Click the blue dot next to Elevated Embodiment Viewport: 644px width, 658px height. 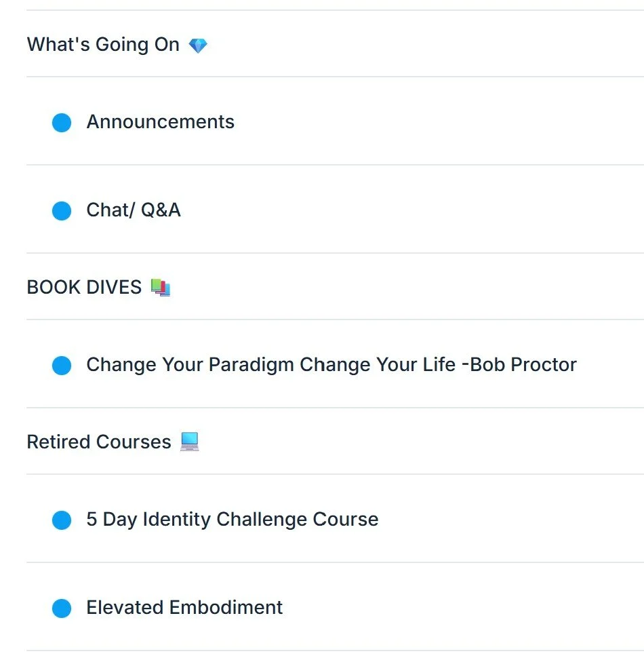62,608
